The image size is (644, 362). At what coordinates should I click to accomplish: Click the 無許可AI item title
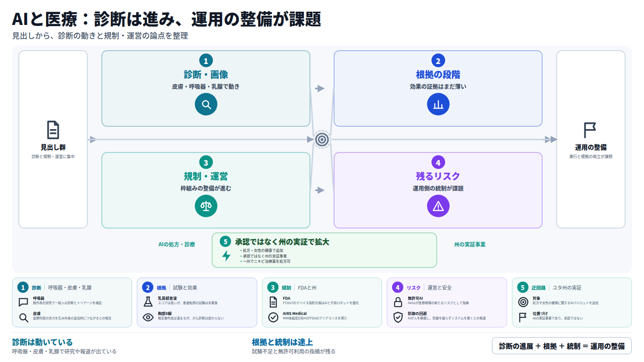click(415, 298)
